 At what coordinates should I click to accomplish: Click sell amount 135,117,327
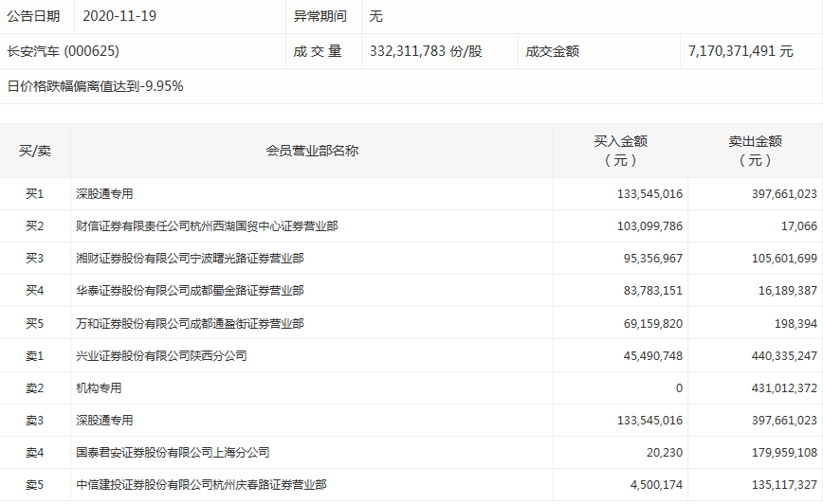(785, 485)
